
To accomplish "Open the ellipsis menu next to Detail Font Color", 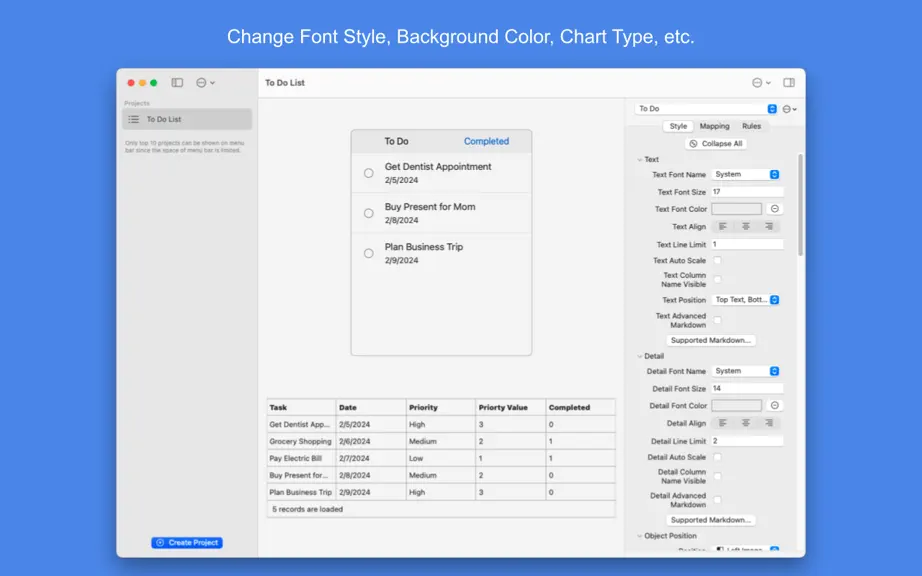I will 774,406.
